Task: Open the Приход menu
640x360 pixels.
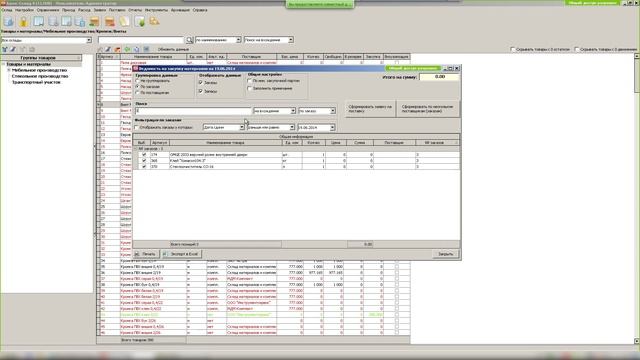Action: tap(69, 10)
